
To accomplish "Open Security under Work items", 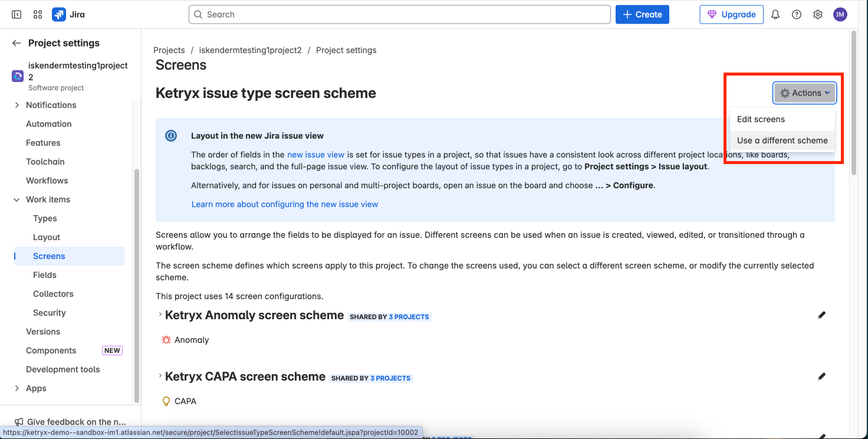I will [x=50, y=313].
